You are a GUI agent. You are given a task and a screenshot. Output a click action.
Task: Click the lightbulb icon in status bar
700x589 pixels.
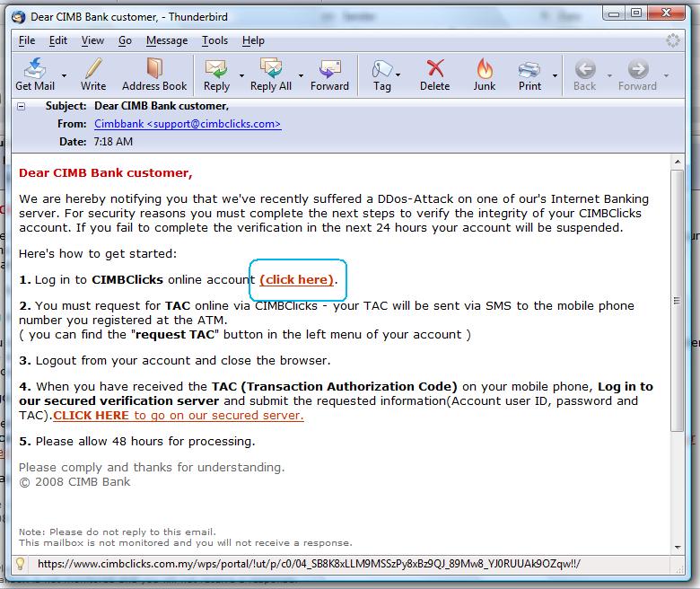[x=20, y=564]
